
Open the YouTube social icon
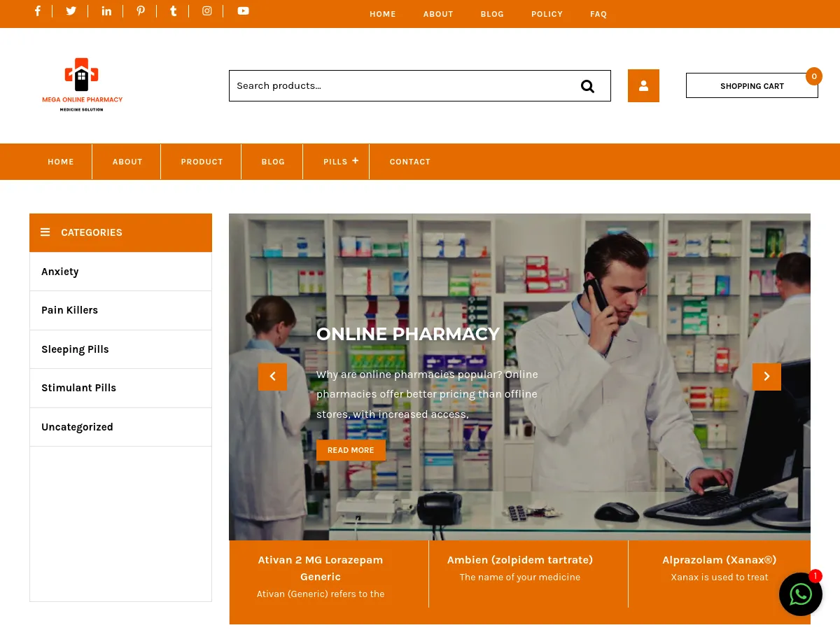pyautogui.click(x=243, y=10)
